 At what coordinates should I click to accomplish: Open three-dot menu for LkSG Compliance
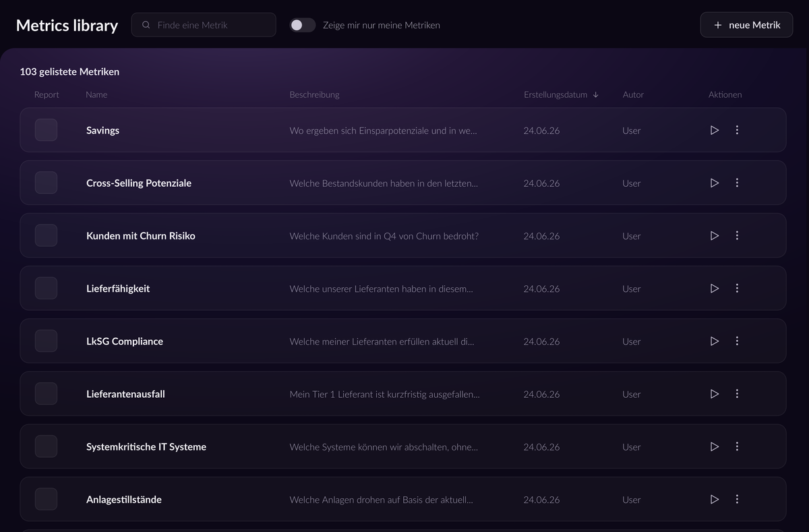pyautogui.click(x=737, y=341)
